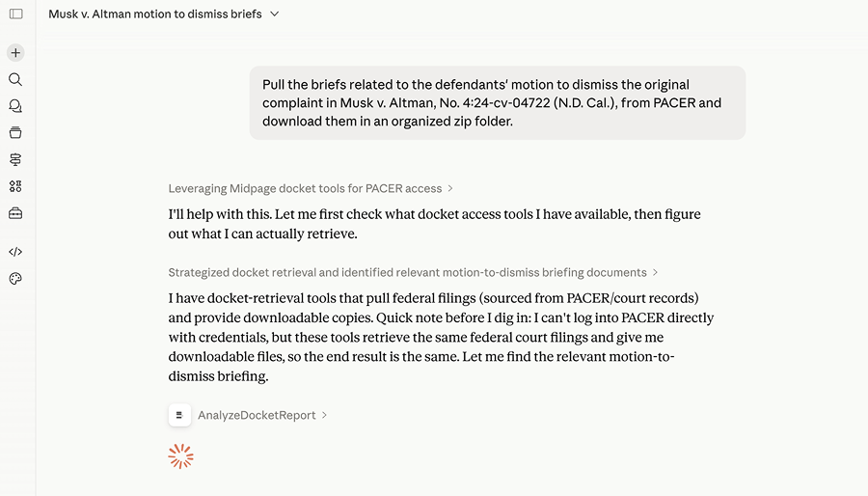This screenshot has width=868, height=496.
Task: Expand 'Leveraging Midpage docket tools' thinking
Action: coord(311,189)
